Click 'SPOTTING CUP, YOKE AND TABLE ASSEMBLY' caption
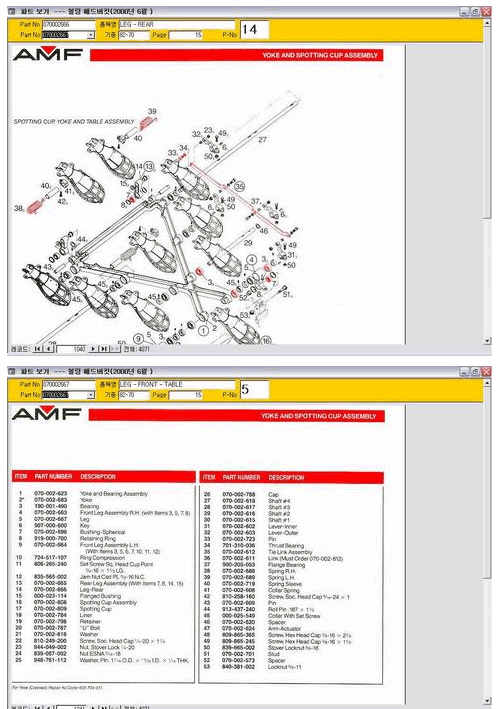The height and width of the screenshot is (709, 504). 74,122
